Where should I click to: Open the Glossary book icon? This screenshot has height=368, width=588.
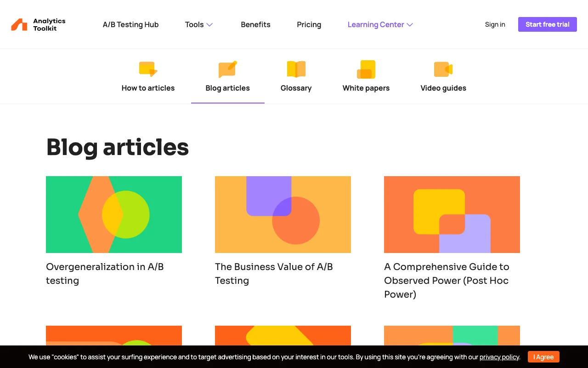296,68
